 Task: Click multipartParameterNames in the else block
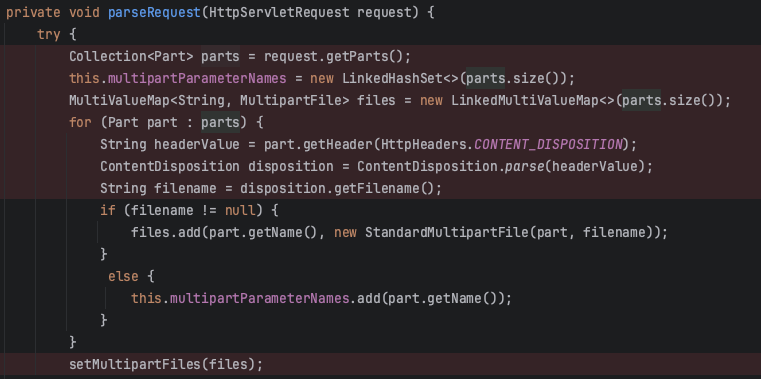pos(260,298)
